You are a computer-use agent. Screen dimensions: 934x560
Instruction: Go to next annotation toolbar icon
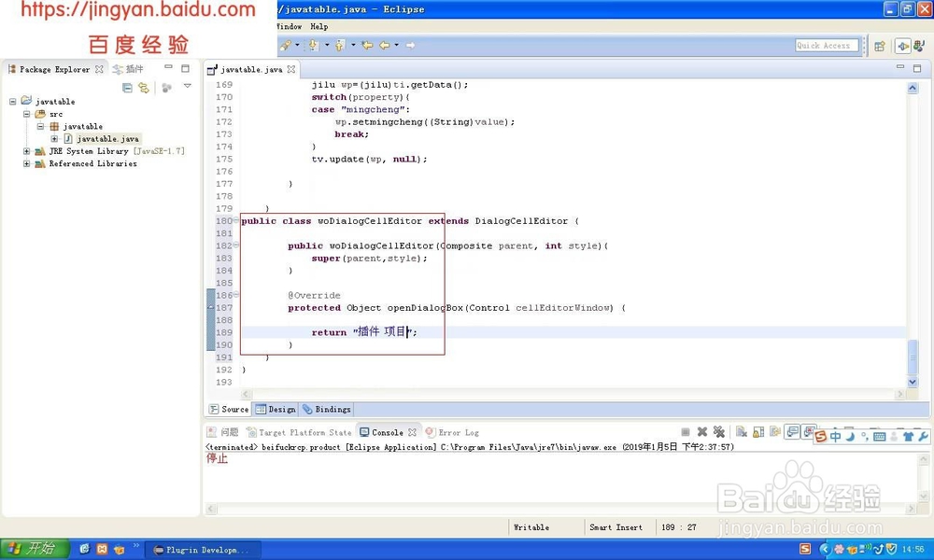pyautogui.click(x=313, y=45)
